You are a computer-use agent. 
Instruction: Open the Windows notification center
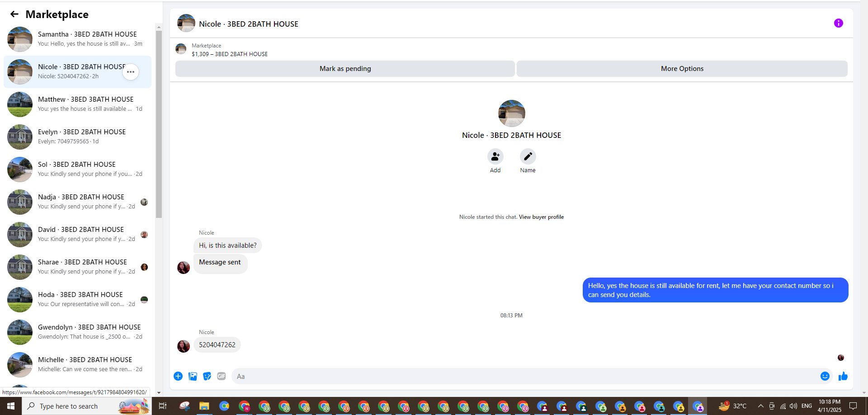853,406
